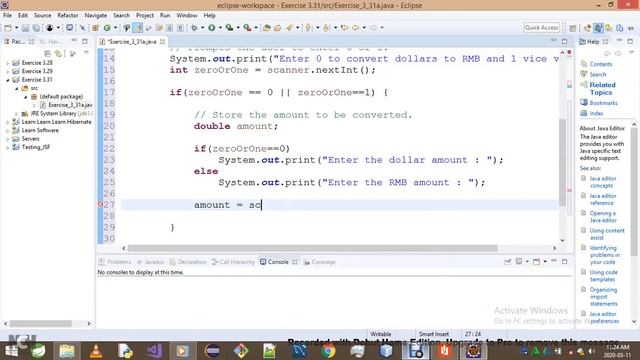Image resolution: width=640 pixels, height=360 pixels.
Task: Click the Coverage run toolbar icon
Action: [229, 28]
